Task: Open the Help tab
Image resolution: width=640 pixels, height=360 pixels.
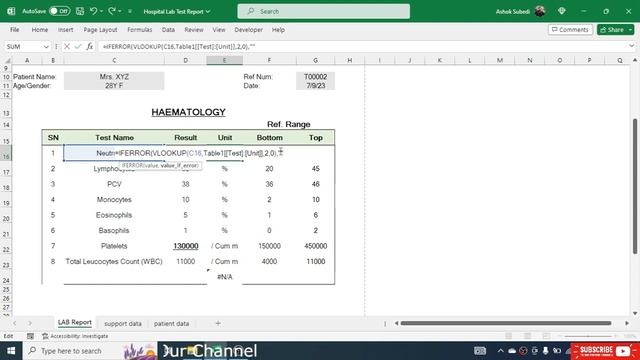Action: [278, 30]
